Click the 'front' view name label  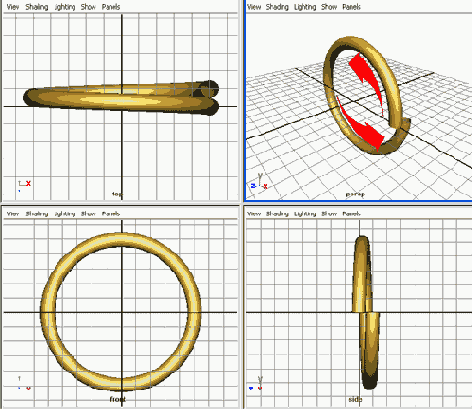[118, 399]
